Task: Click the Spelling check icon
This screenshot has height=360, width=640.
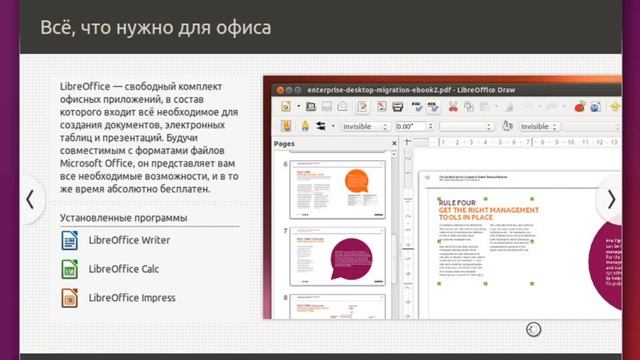Action: (417, 107)
